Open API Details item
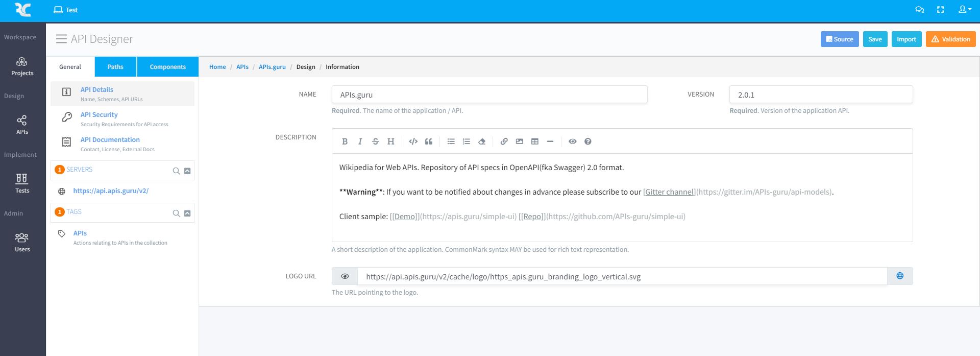 pos(122,94)
